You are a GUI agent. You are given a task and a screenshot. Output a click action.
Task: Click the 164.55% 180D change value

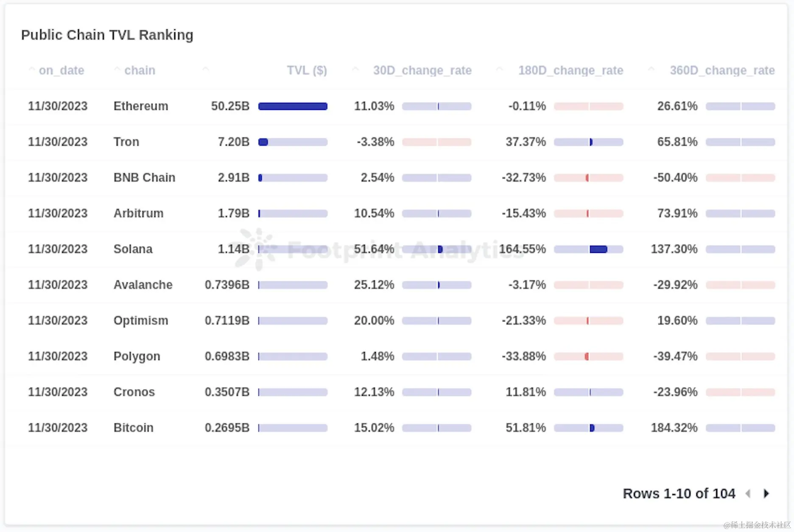(x=523, y=249)
